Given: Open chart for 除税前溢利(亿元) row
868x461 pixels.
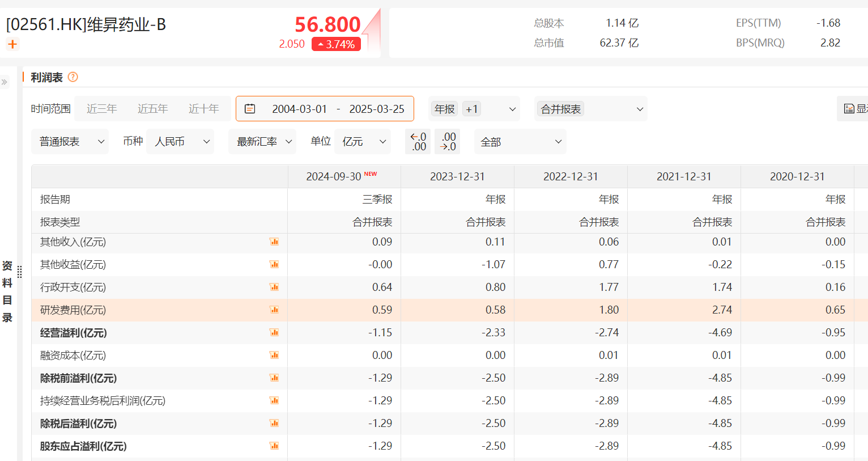Looking at the screenshot, I should 274,378.
